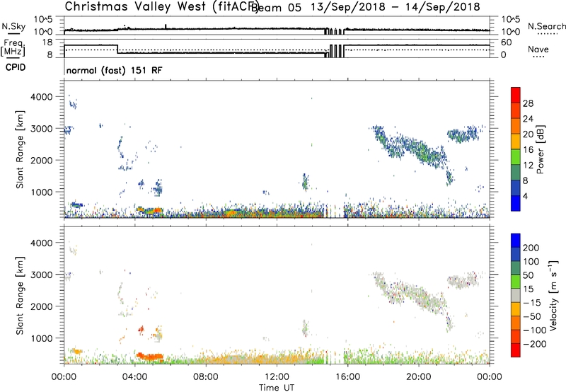The width and height of the screenshot is (566, 392).
Task: Click the 'Nave' legend label
Action: [x=538, y=50]
